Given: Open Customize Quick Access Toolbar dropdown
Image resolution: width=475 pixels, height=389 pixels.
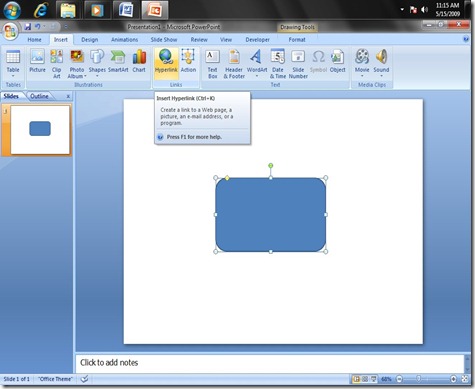Looking at the screenshot, I should 66,26.
